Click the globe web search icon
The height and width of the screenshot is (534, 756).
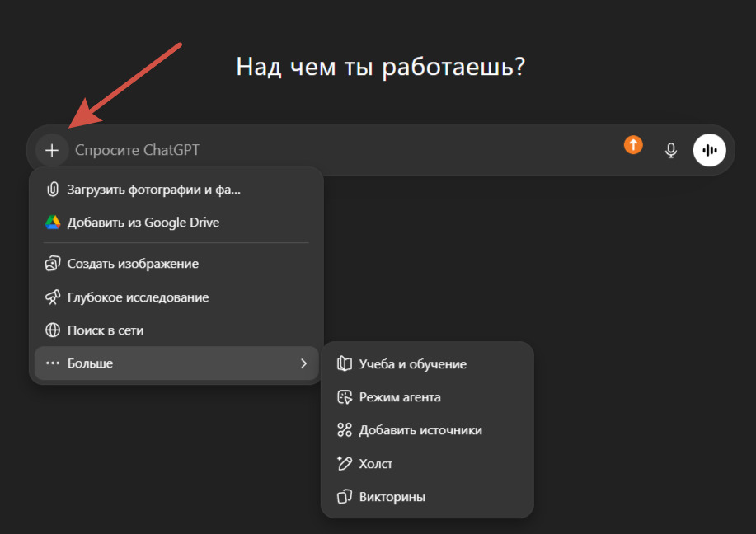pos(53,330)
